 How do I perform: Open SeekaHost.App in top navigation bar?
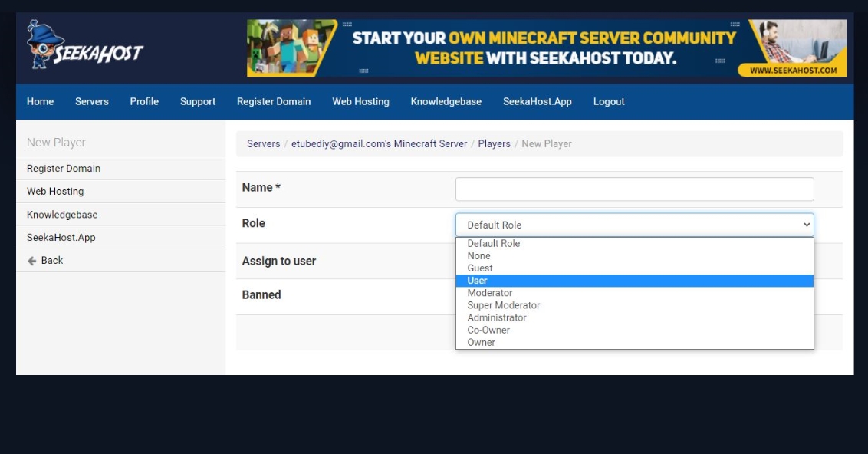pos(538,101)
